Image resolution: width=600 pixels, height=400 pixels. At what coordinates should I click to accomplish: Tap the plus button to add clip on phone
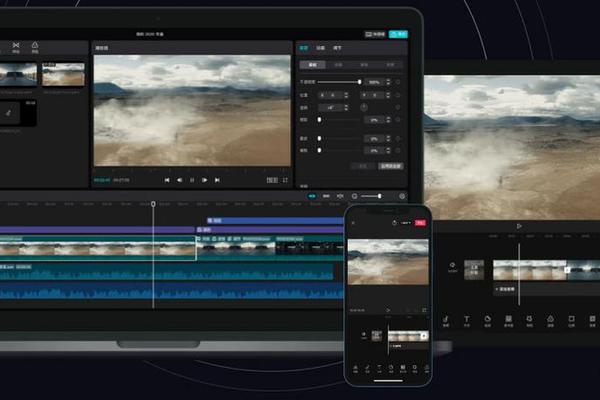click(x=424, y=336)
